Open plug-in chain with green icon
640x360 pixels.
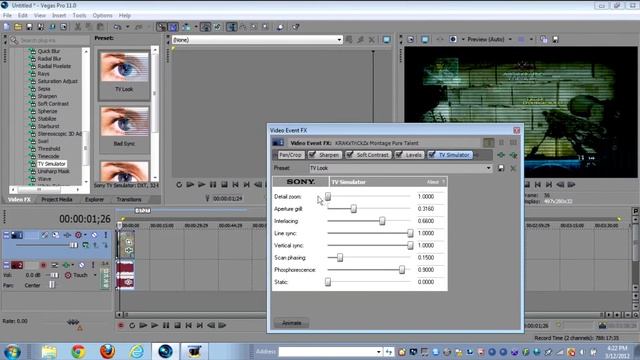(501, 155)
